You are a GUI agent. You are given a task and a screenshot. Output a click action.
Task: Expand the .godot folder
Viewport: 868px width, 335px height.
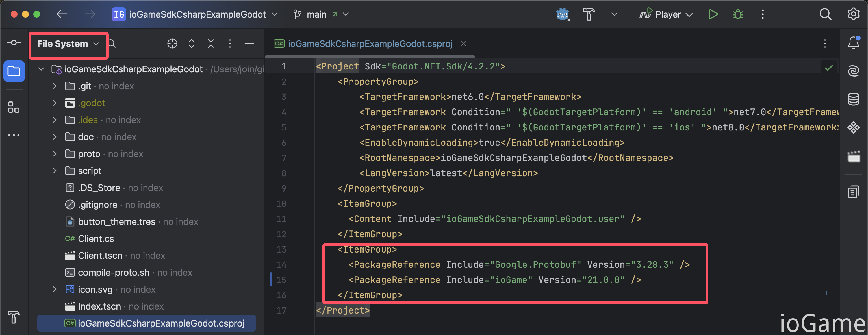(x=55, y=103)
